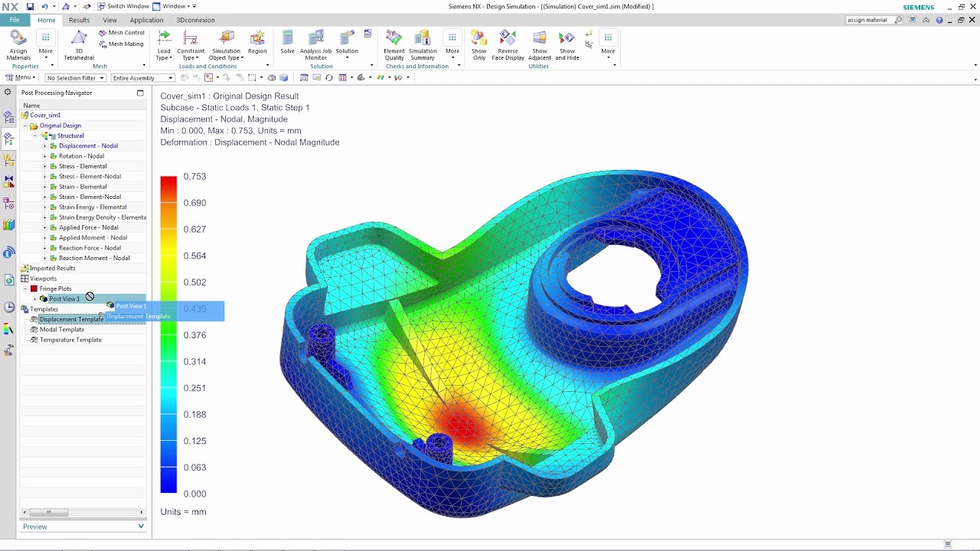
Task: Collapse the Preview panel at the bottom
Action: [140, 526]
